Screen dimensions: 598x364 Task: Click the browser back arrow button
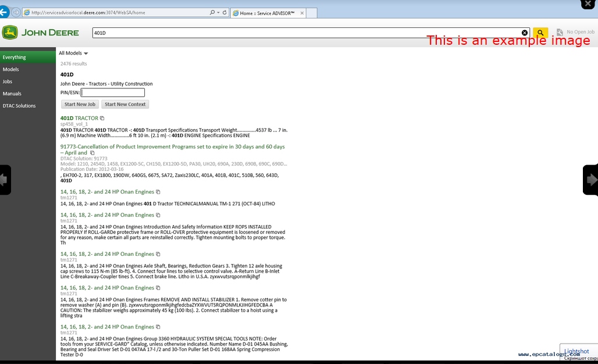tap(4, 12)
